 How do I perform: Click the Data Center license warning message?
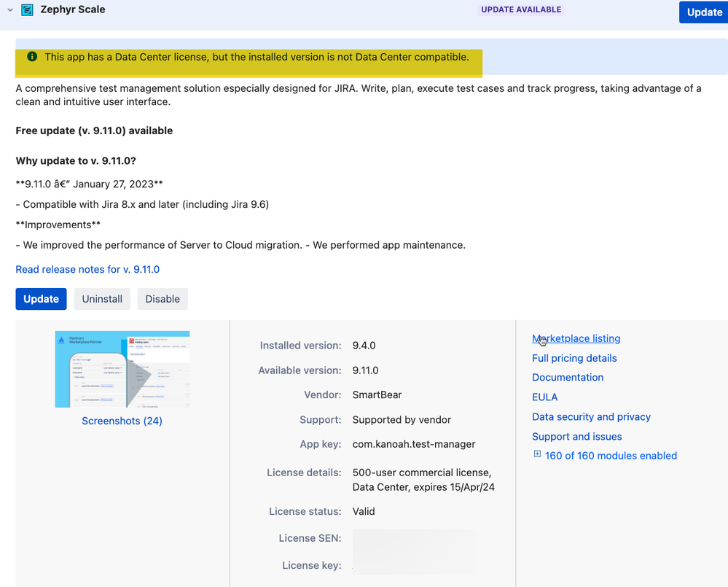[257, 57]
